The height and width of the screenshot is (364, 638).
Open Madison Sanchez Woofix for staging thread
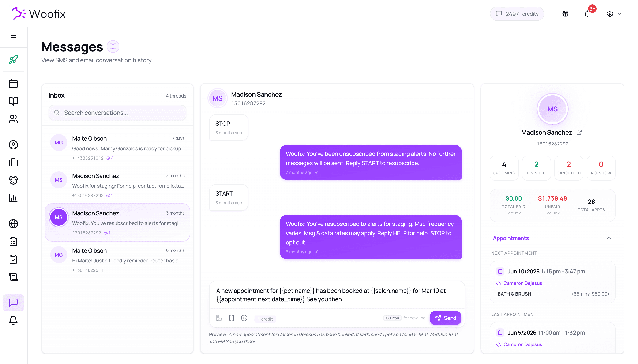(117, 185)
